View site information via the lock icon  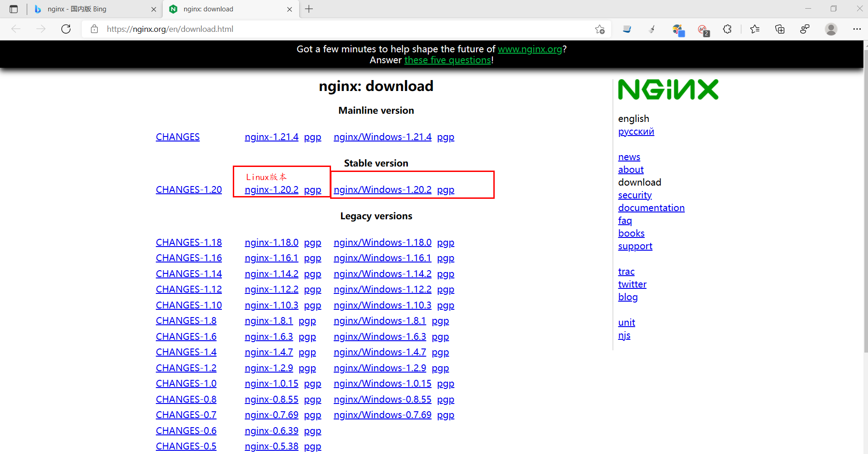[94, 29]
